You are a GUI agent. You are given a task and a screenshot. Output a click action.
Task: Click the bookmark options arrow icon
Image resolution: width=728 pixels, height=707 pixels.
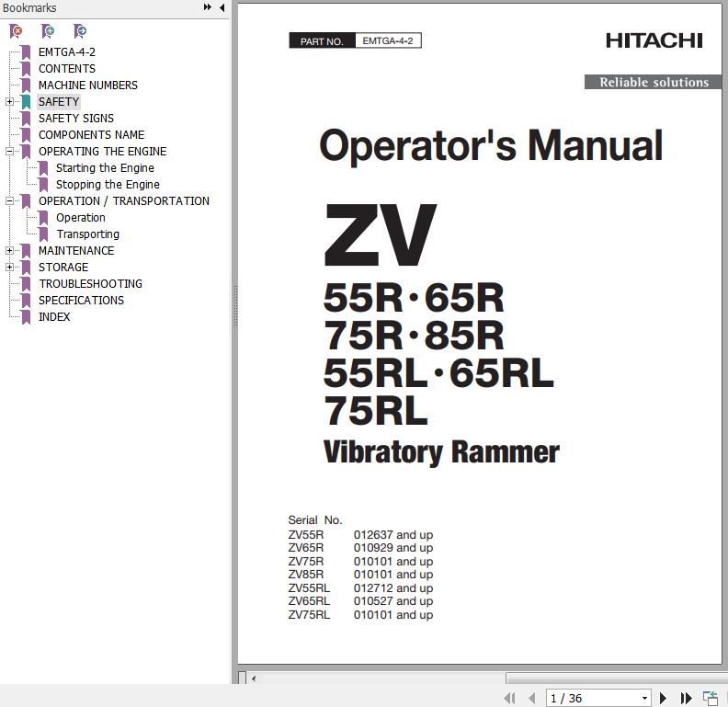(80, 31)
